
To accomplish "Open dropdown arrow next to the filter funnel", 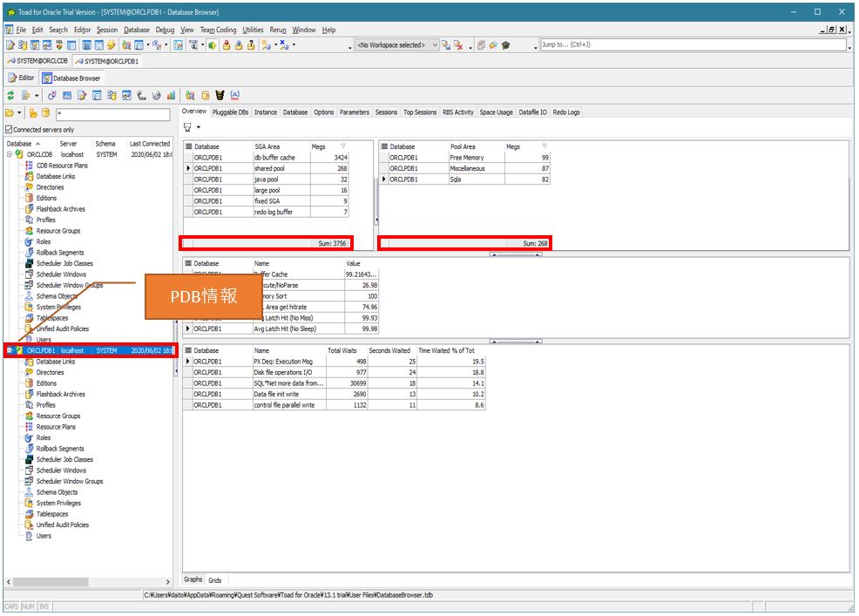I will [x=199, y=127].
